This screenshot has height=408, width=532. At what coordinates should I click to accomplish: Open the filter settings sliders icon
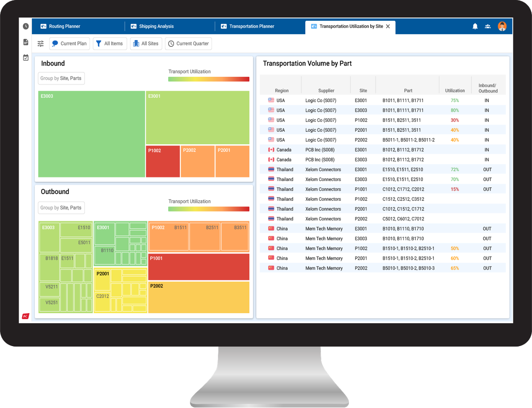click(41, 43)
